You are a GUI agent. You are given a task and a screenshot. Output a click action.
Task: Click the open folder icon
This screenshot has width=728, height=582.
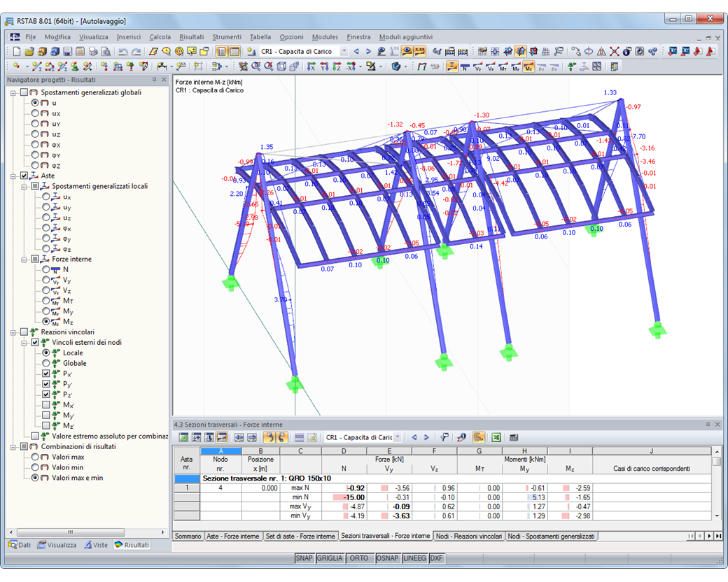29,52
